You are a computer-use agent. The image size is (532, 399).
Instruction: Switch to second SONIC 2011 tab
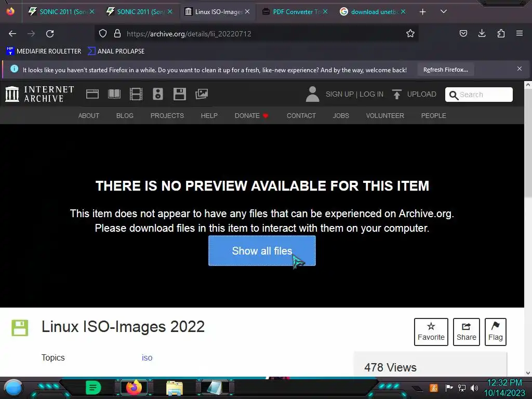point(139,12)
